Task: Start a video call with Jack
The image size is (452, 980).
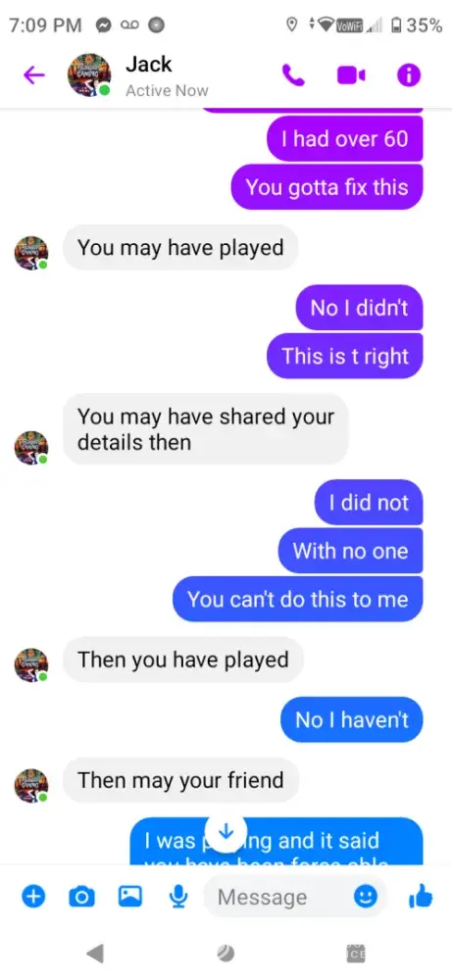Action: tap(351, 75)
